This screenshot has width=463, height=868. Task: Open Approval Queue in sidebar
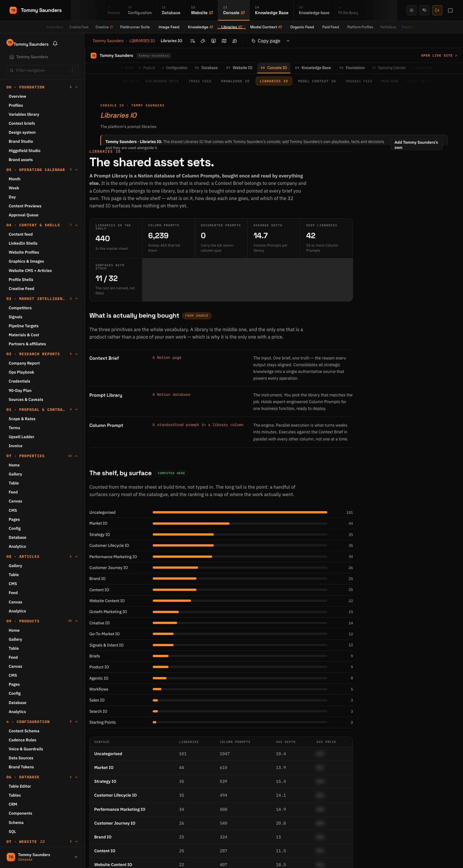(x=23, y=215)
